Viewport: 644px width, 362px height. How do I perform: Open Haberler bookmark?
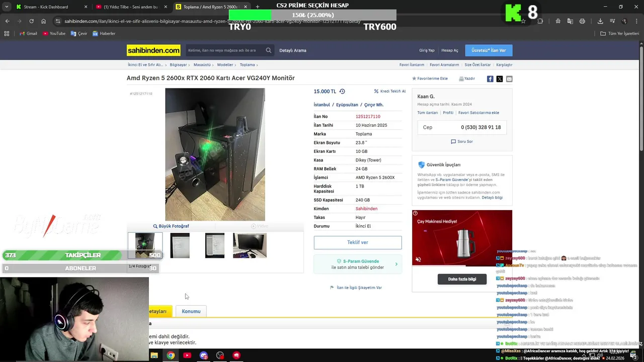pos(104,34)
